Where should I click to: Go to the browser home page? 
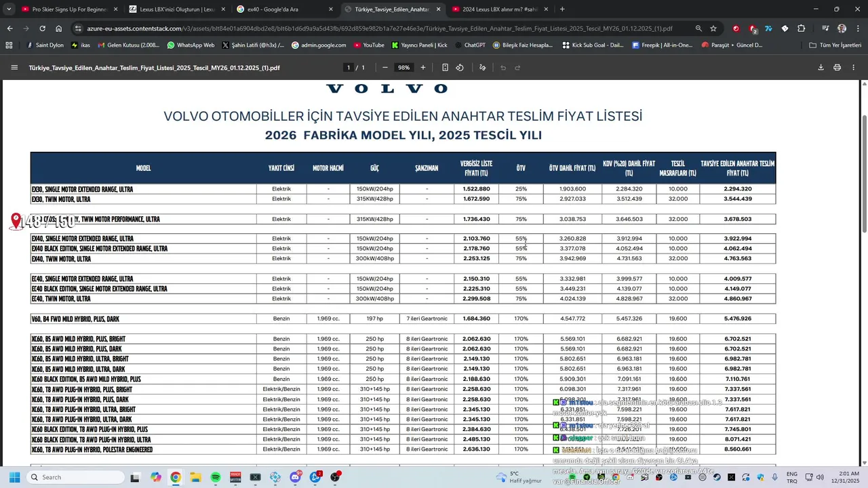59,28
